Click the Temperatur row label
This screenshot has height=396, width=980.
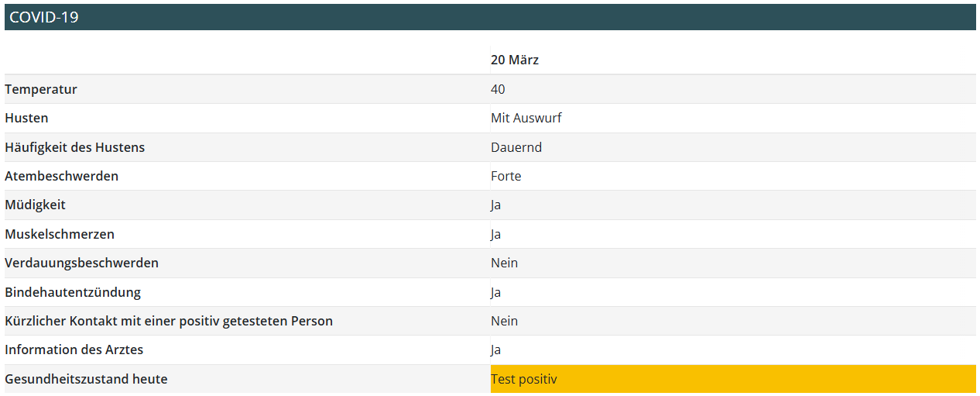click(41, 89)
